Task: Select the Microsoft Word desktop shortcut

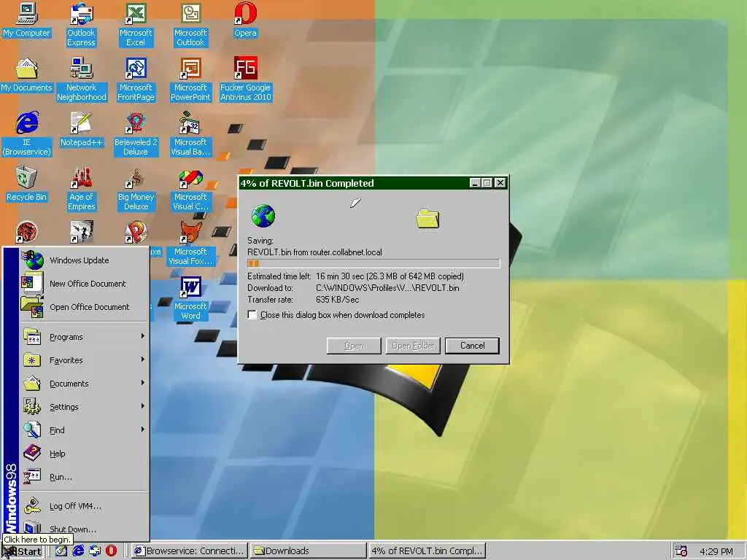Action: [190, 298]
